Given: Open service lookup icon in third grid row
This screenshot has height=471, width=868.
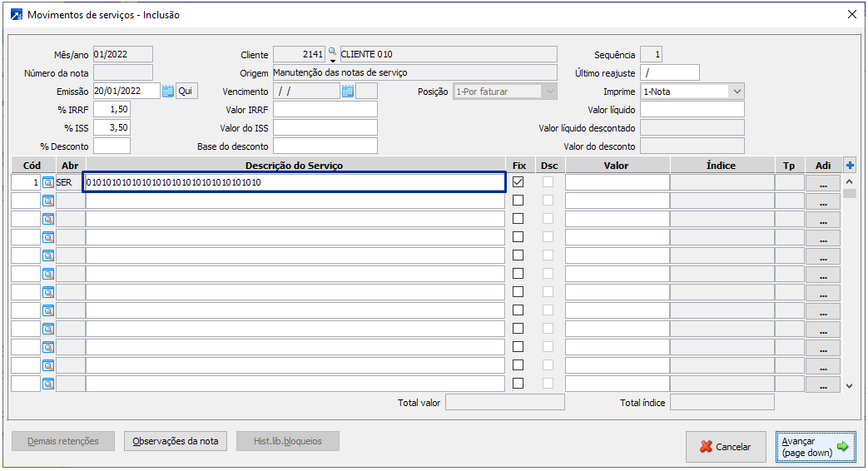Looking at the screenshot, I should [x=48, y=219].
